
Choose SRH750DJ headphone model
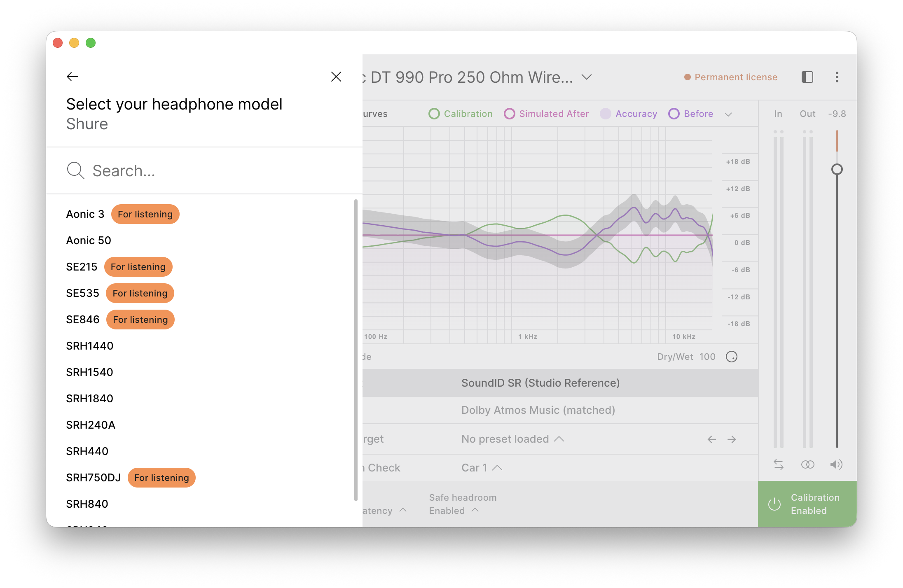click(x=94, y=478)
